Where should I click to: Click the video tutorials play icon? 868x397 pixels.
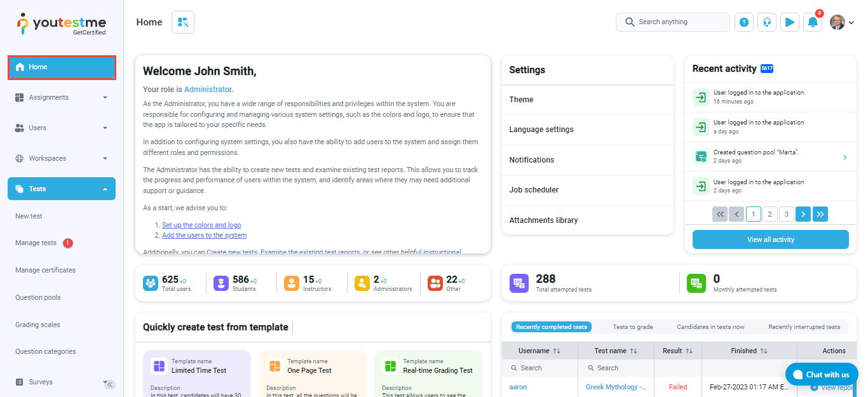[x=790, y=22]
